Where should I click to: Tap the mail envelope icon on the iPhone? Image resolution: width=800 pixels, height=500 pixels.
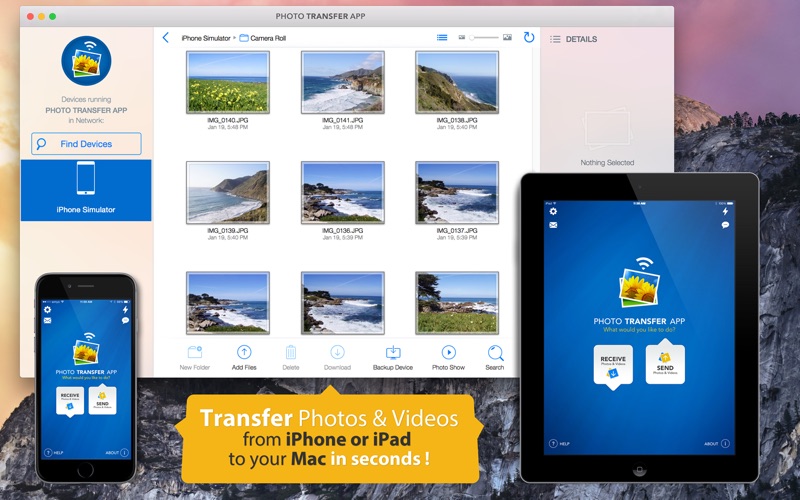(47, 321)
